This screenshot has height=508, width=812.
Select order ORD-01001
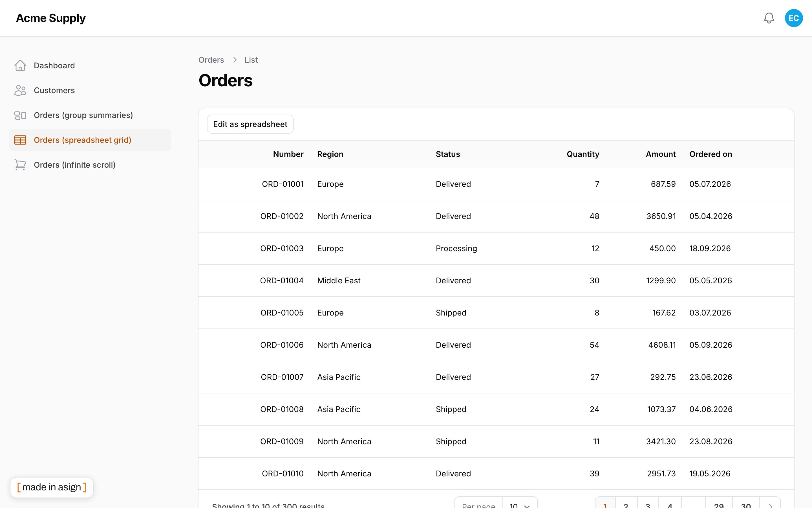tap(496, 184)
